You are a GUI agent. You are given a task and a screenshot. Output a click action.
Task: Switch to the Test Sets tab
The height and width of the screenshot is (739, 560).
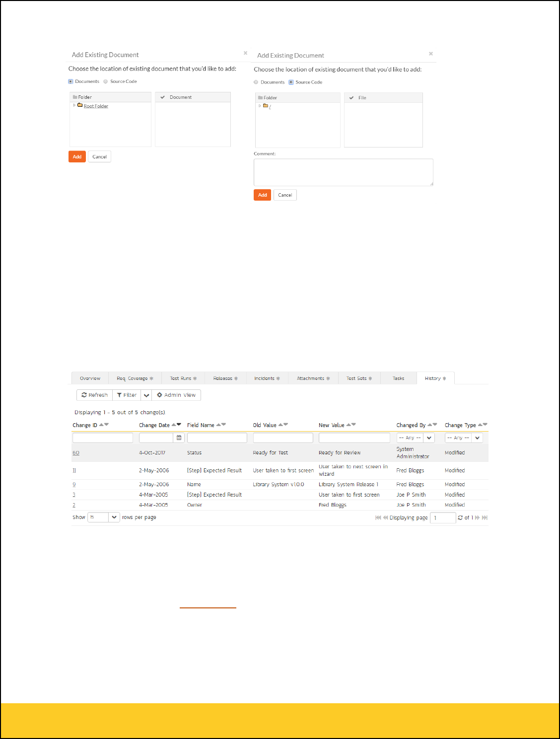click(359, 378)
